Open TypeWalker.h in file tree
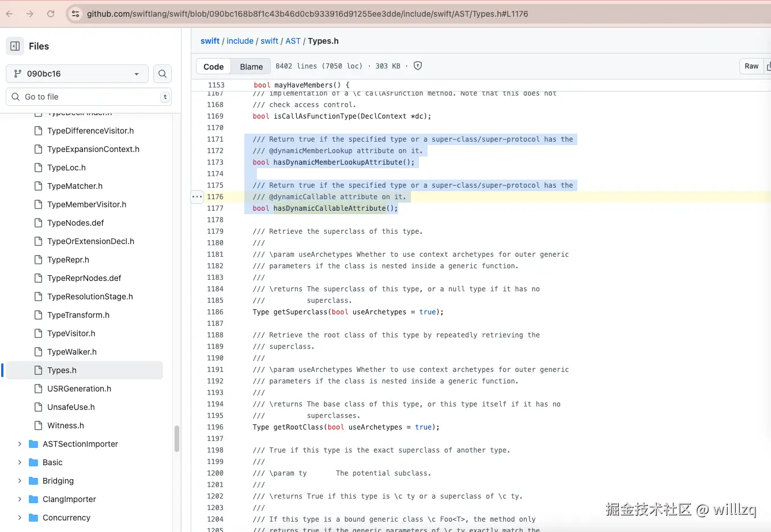771x532 pixels. point(71,352)
